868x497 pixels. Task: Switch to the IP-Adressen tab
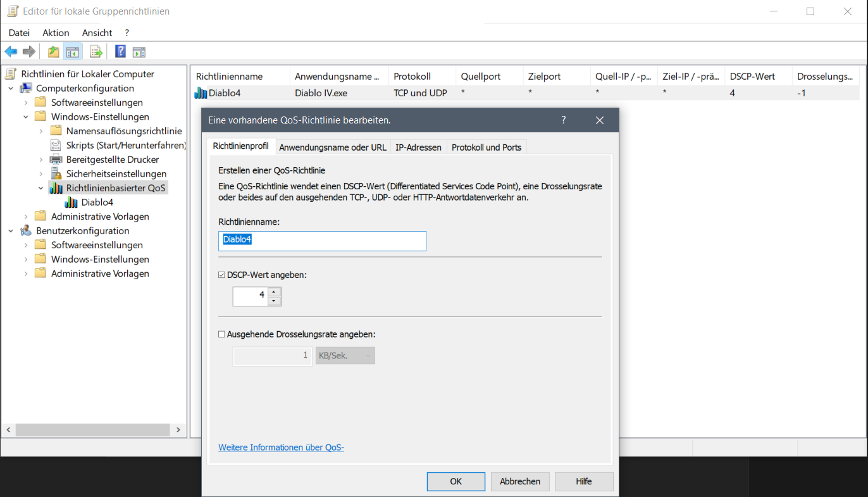click(418, 147)
